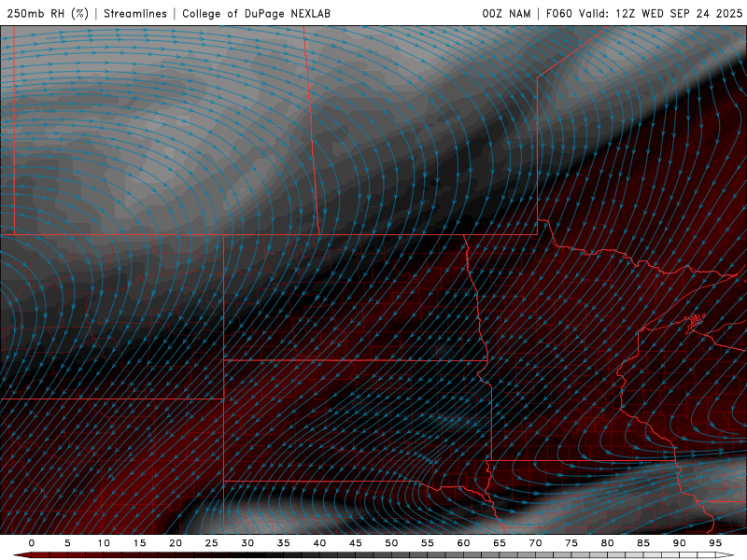Click the "F060" forecast hour text
Viewport: 747px width, 560px height.
(558, 13)
